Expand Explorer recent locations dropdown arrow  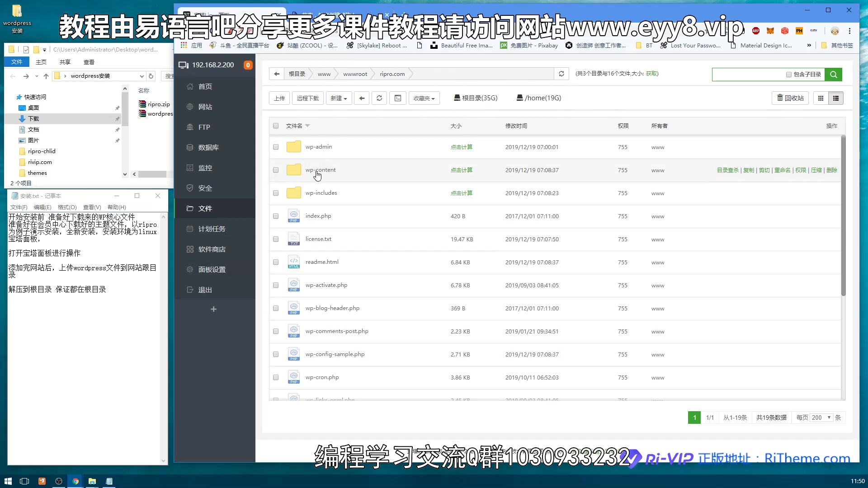pos(37,76)
